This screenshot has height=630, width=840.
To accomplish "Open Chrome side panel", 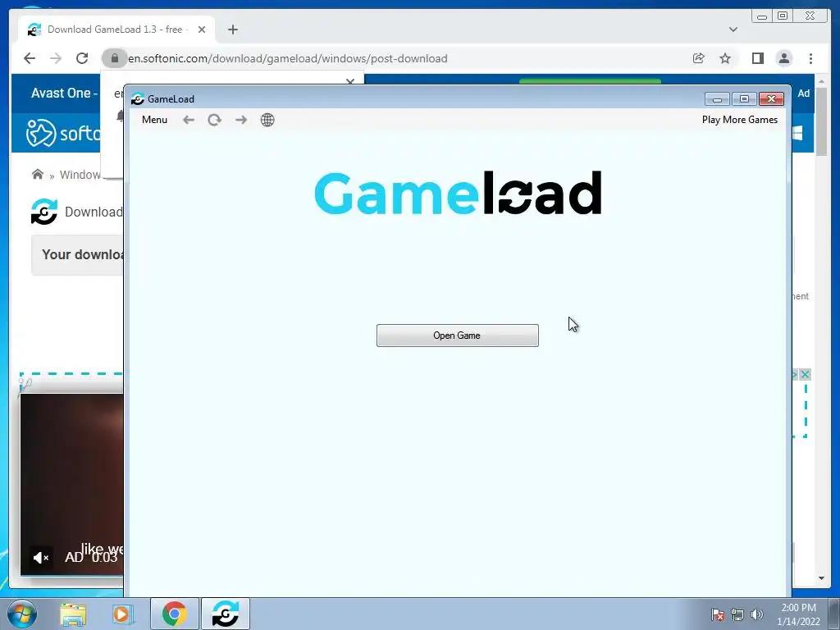I will (757, 58).
